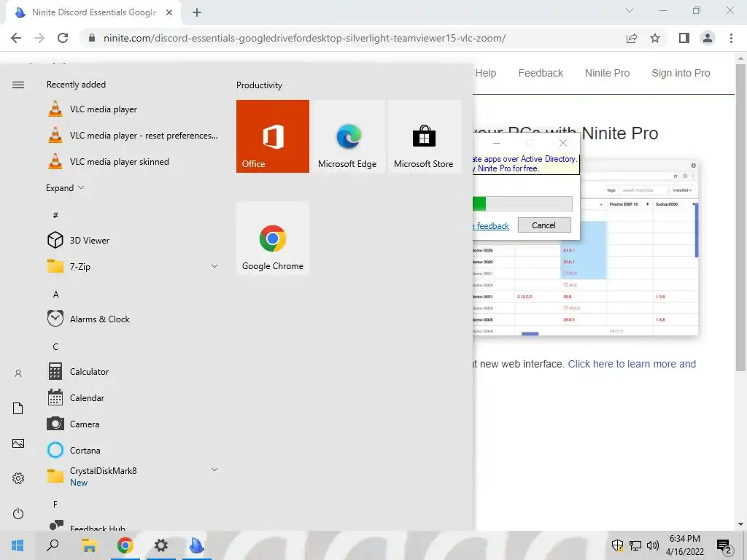Click the Windows Start button
This screenshot has height=560, width=747.
point(18,545)
